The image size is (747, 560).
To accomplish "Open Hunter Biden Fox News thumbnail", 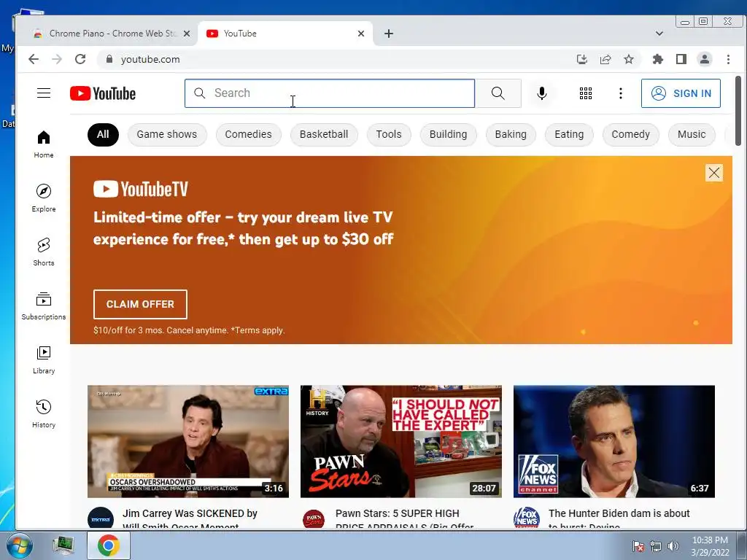I will 614,441.
